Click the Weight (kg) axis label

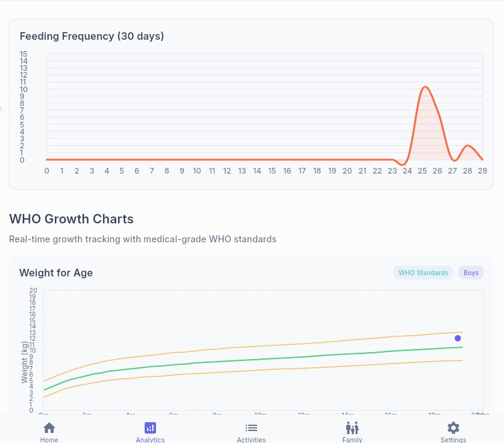[x=25, y=362]
